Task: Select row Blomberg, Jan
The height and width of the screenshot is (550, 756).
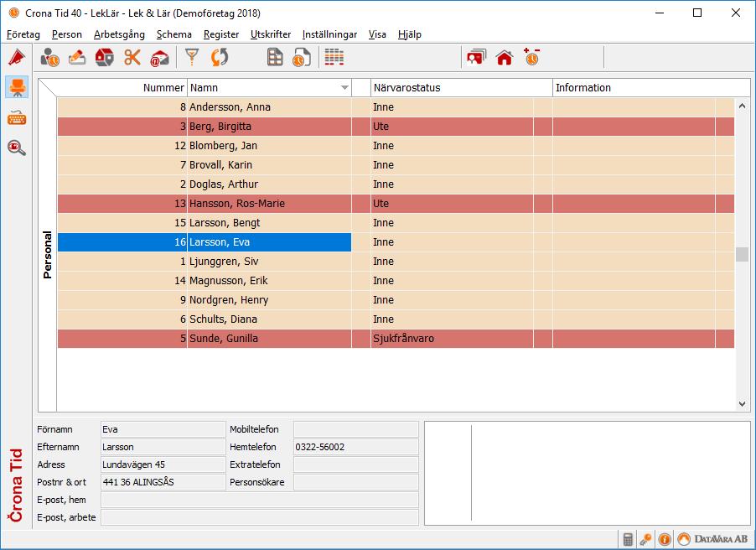Action: 396,146
